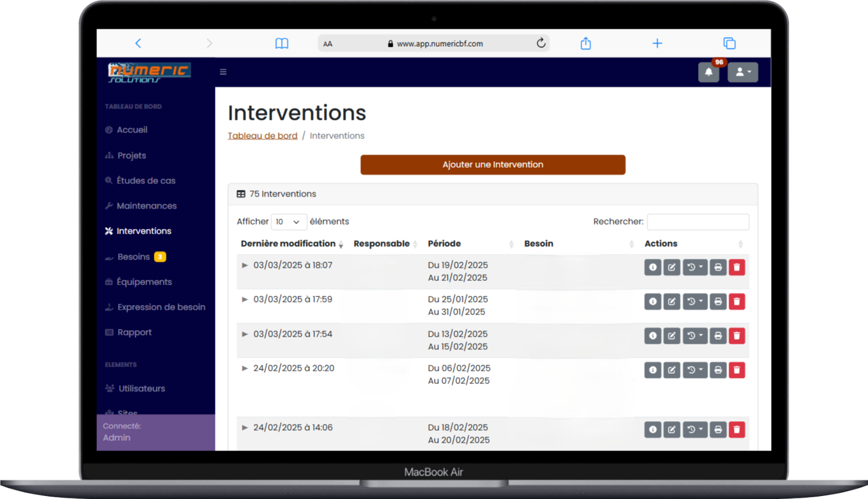Click Ajouter une Intervention button

493,165
